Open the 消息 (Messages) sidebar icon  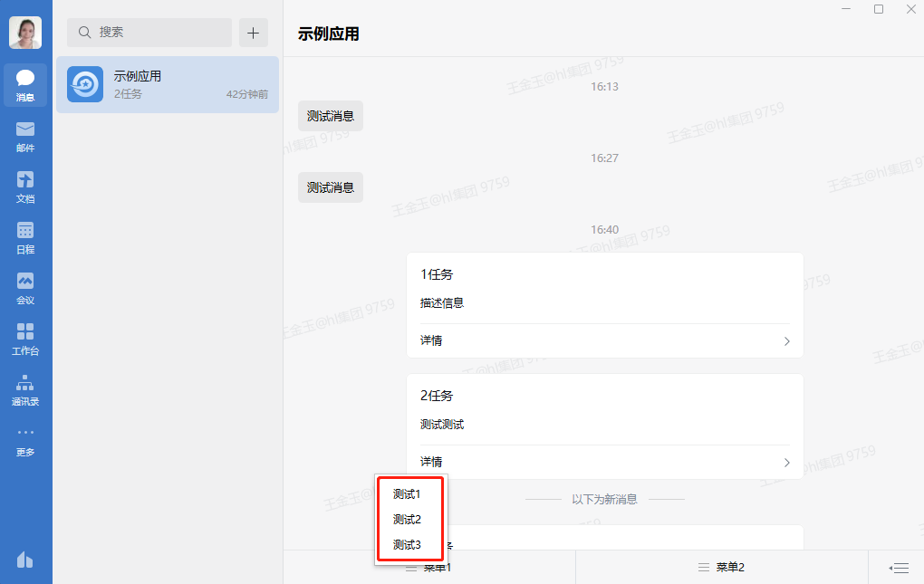pyautogui.click(x=25, y=84)
